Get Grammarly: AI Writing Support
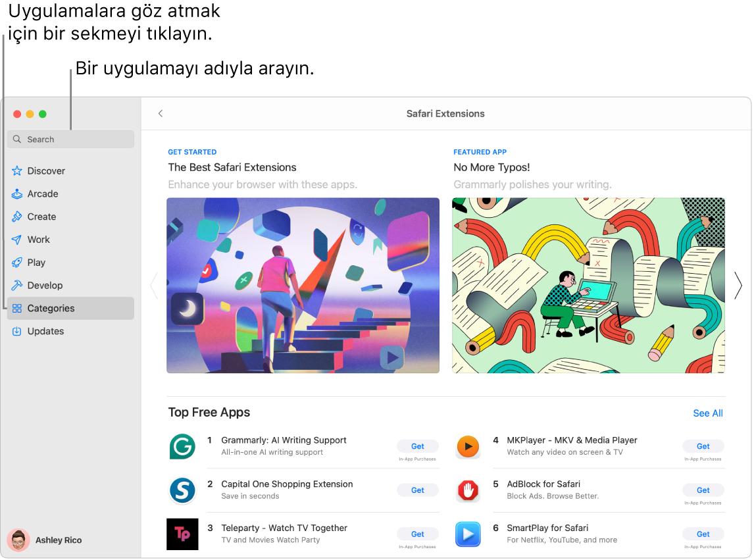The image size is (754, 560). (417, 446)
